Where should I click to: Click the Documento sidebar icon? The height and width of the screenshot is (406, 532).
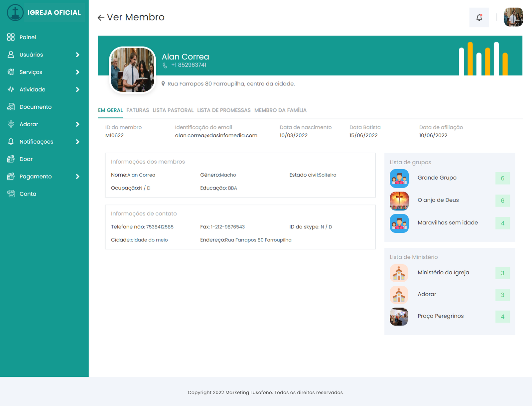tap(11, 107)
